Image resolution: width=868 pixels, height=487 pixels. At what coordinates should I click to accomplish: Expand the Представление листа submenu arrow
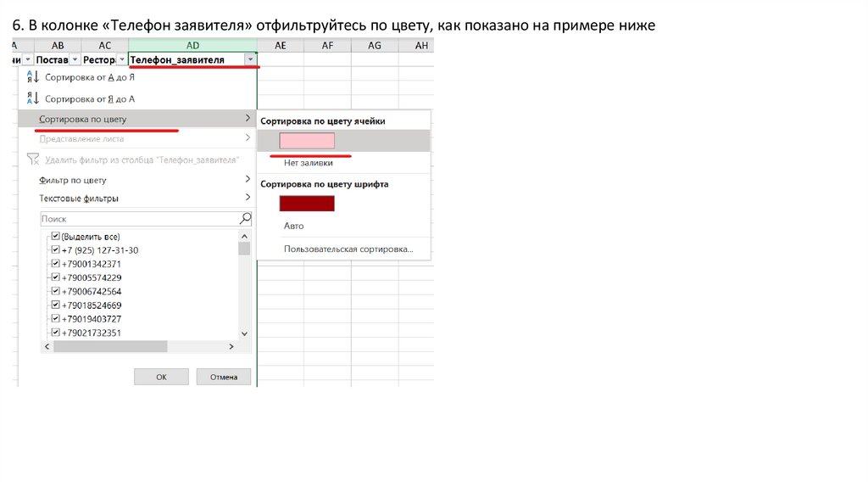click(248, 137)
